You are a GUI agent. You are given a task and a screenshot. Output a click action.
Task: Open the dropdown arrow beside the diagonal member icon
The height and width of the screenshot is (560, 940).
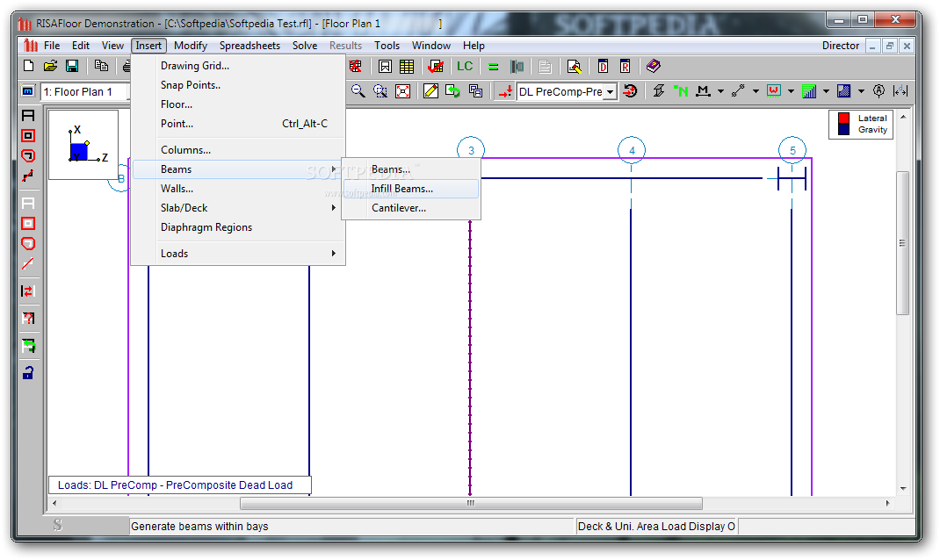click(x=756, y=91)
